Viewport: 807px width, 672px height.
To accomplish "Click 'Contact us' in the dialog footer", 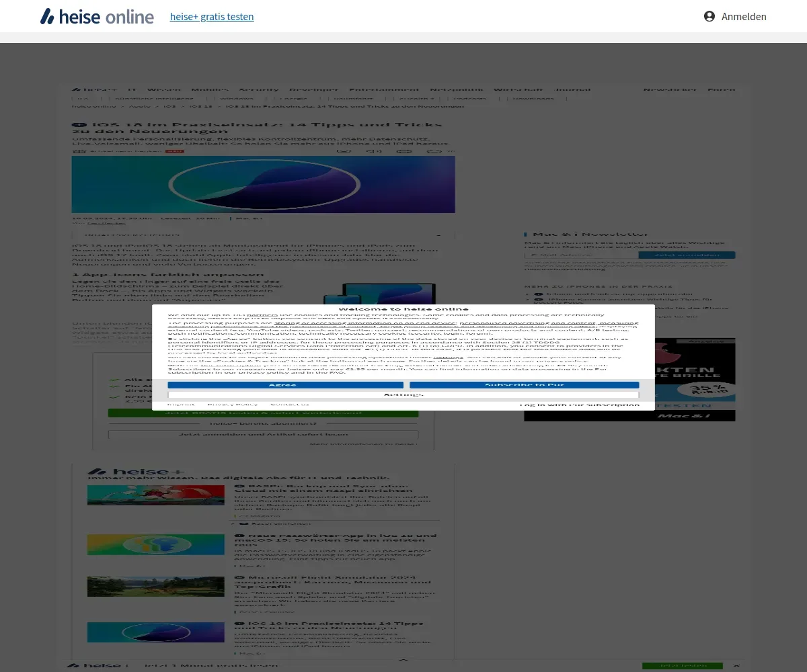I will (289, 405).
